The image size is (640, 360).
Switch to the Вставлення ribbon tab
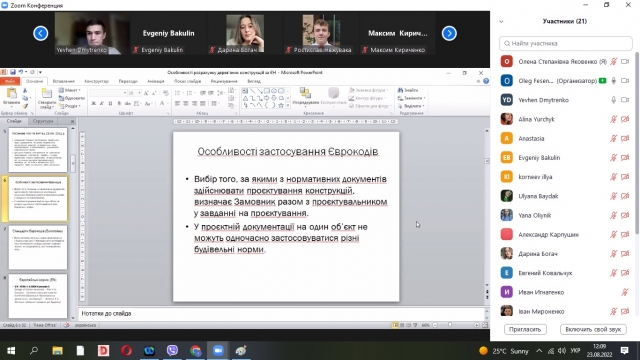[64, 81]
